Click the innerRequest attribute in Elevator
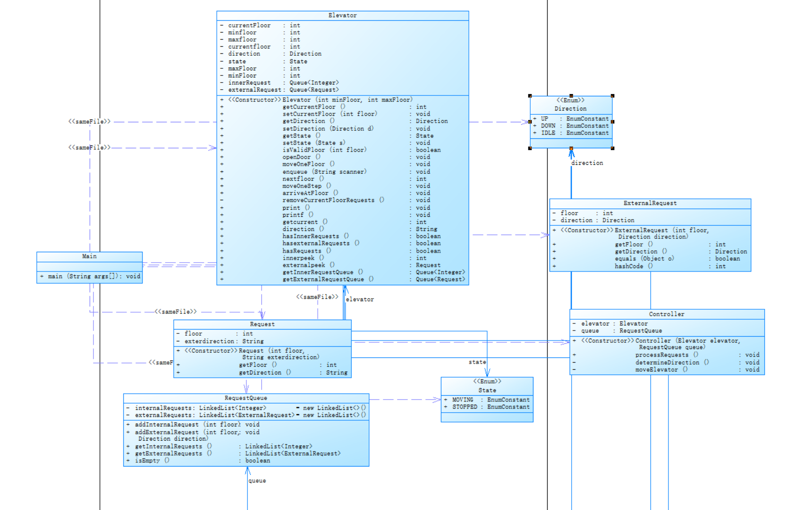 (279, 83)
